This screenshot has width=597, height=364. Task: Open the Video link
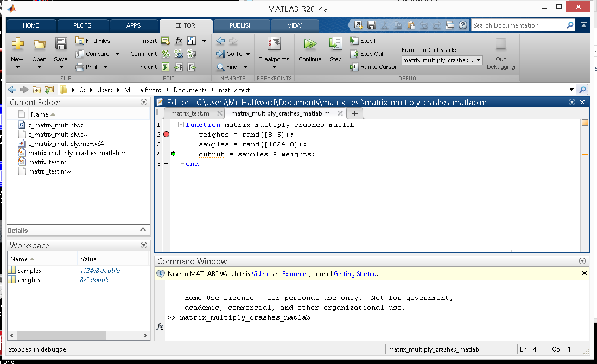[x=259, y=274]
